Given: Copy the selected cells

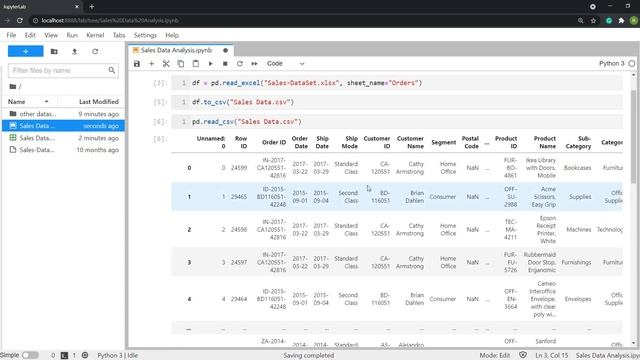Looking at the screenshot, I should (x=181, y=64).
